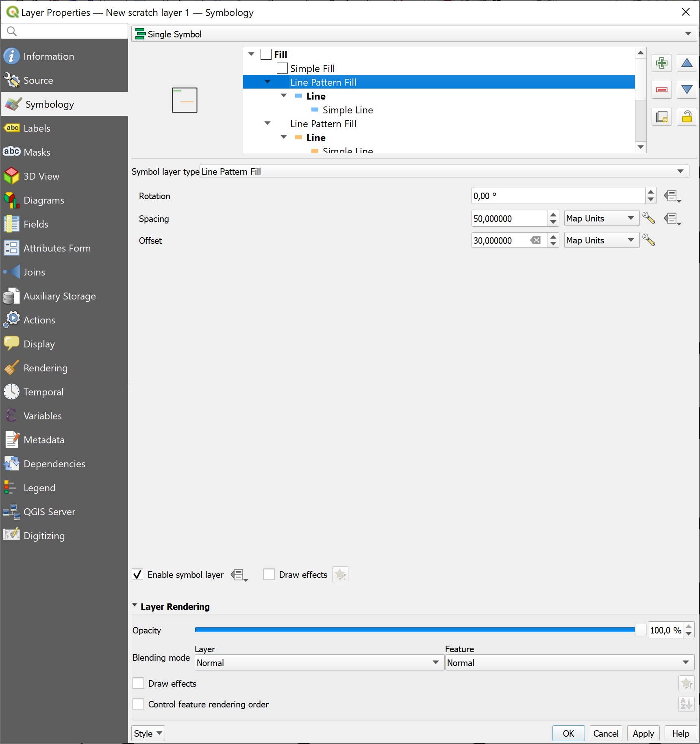Open feature rendering order settings
Viewport: 700px width, 744px height.
(x=687, y=704)
